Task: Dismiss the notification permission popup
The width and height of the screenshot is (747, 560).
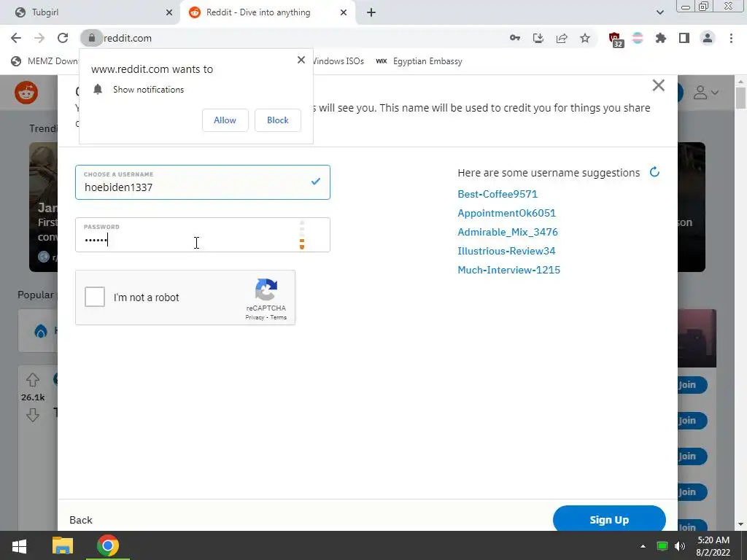Action: [301, 60]
